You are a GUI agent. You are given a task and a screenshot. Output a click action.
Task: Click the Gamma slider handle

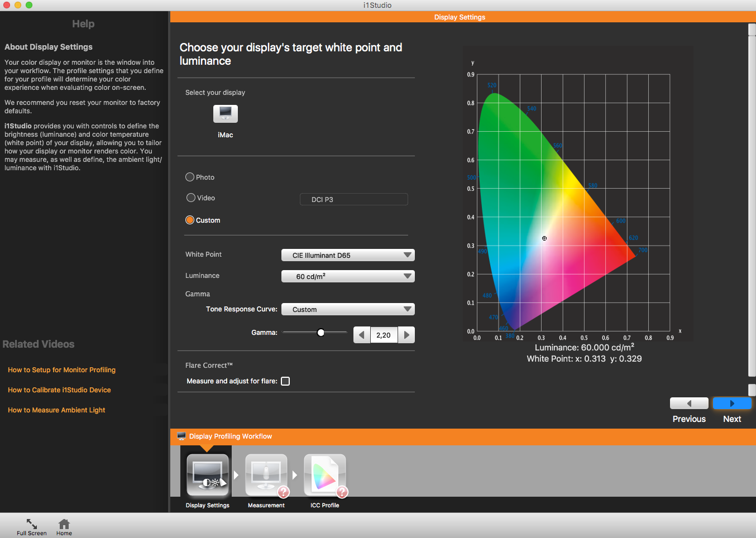[x=320, y=333]
